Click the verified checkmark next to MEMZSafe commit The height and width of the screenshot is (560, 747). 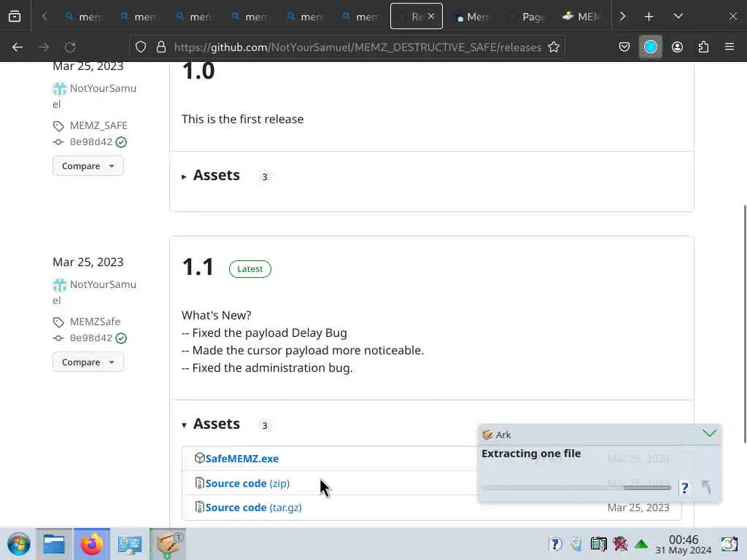click(121, 338)
